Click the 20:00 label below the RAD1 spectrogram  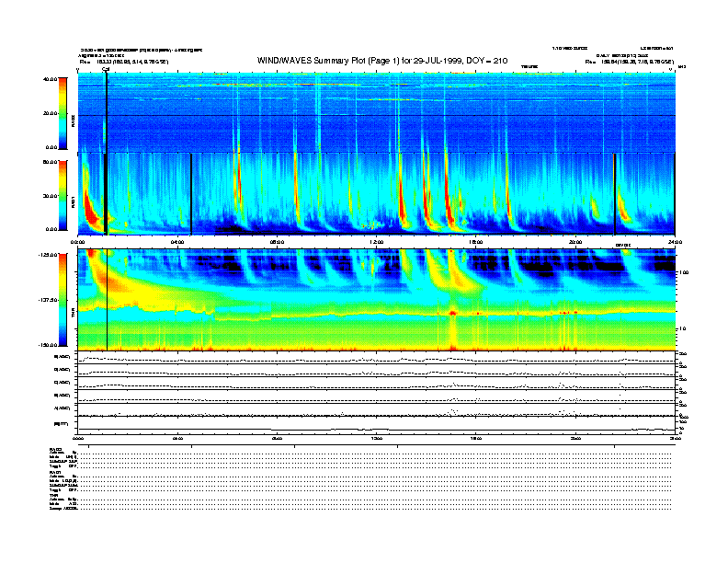[575, 242]
